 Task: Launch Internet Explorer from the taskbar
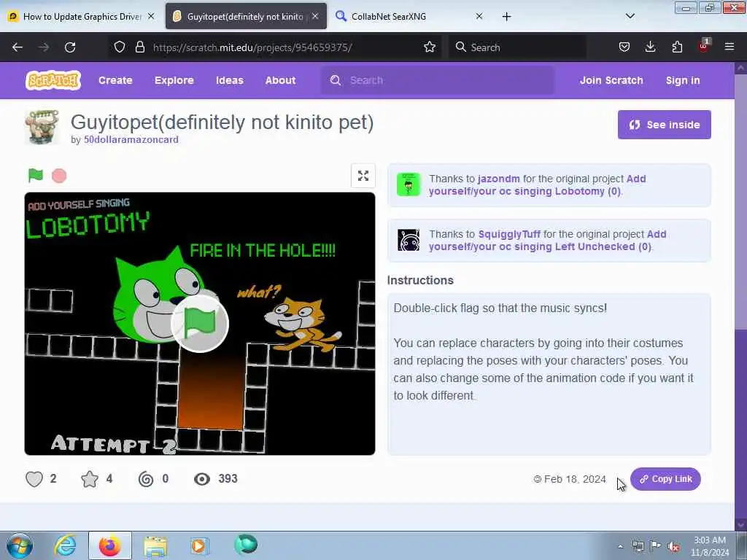(x=65, y=545)
